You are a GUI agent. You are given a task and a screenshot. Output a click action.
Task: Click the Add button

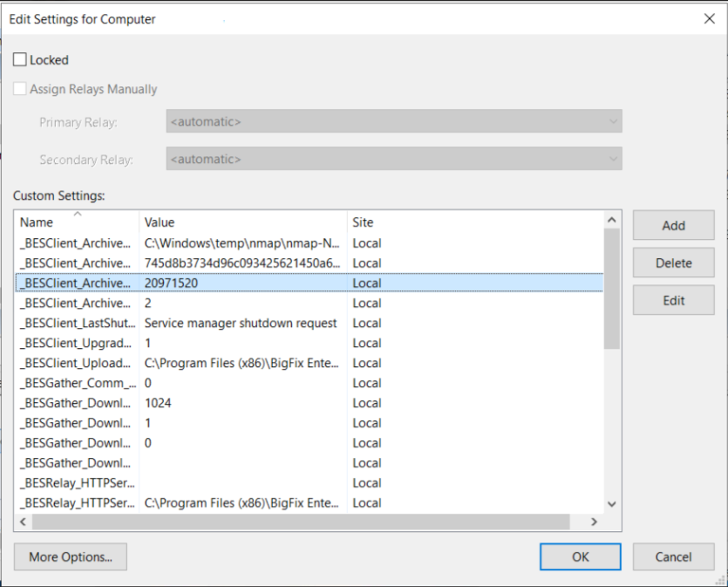tap(672, 225)
